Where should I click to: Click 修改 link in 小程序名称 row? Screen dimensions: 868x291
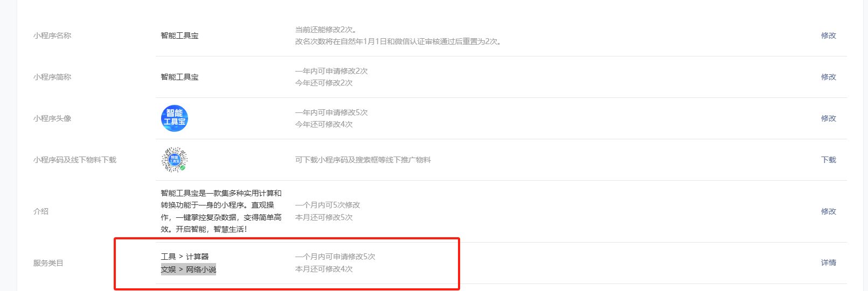pyautogui.click(x=828, y=36)
